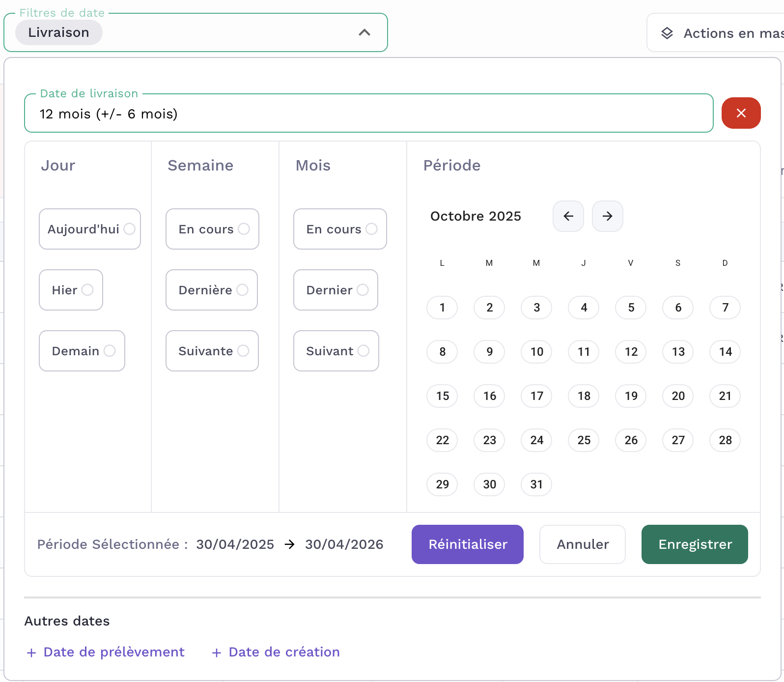Choose Dernière week option
Viewport: 784px width, 682px height.
click(x=242, y=290)
